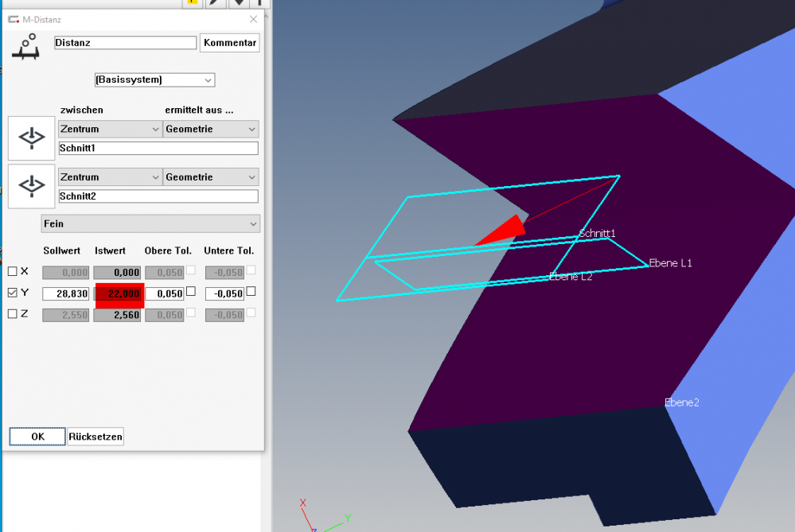Enable the X axis checkbox
The image size is (795, 532).
[12, 272]
